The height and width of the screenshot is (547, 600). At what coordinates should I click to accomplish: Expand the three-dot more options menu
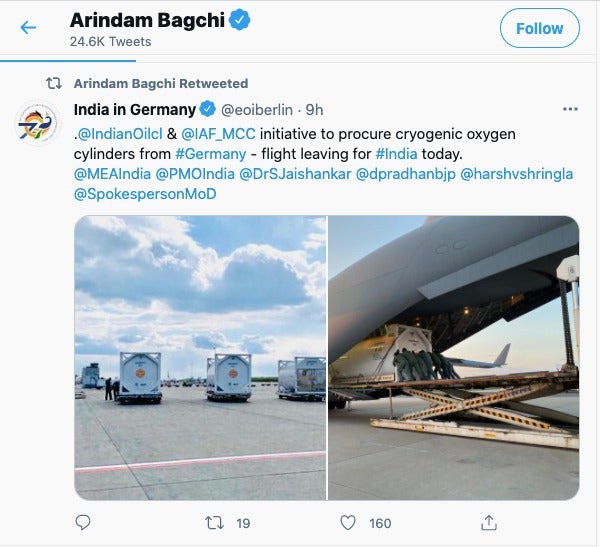click(570, 109)
